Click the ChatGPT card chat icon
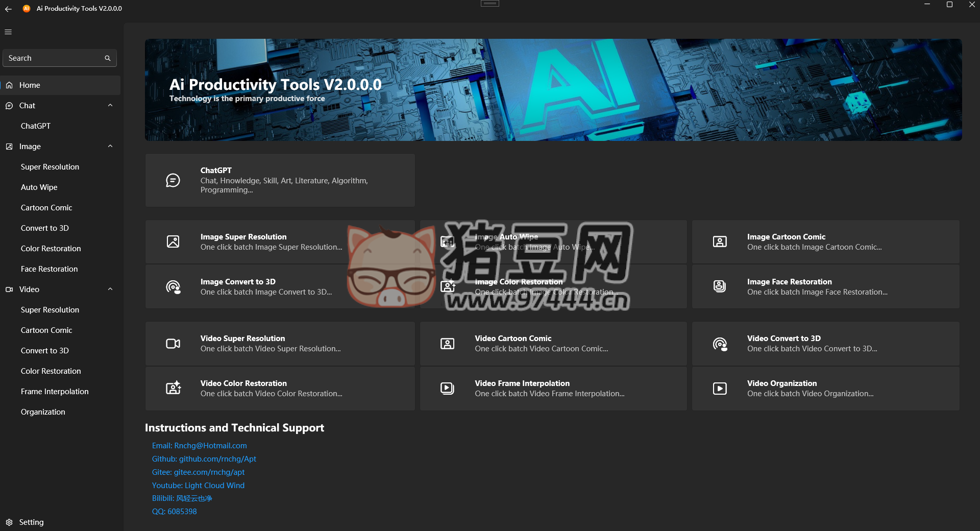This screenshot has width=980, height=531. pos(173,180)
